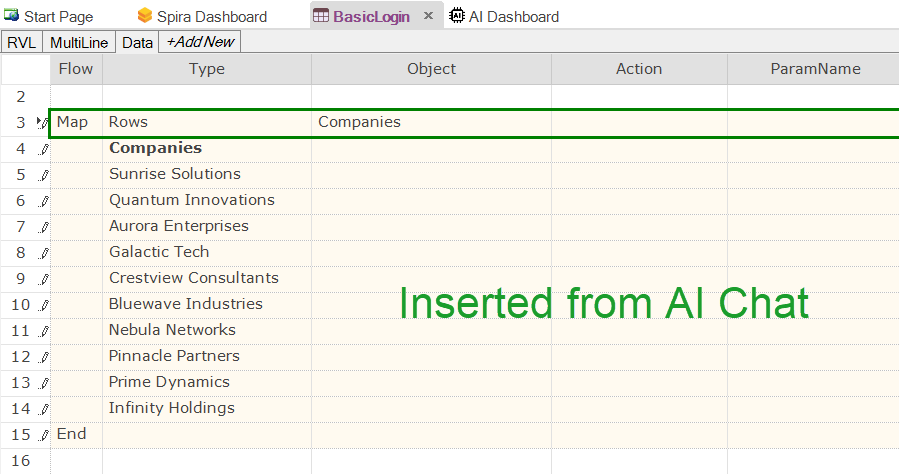Select the End flow cell in row 15
Viewport: 899px width, 474px height.
(72, 434)
